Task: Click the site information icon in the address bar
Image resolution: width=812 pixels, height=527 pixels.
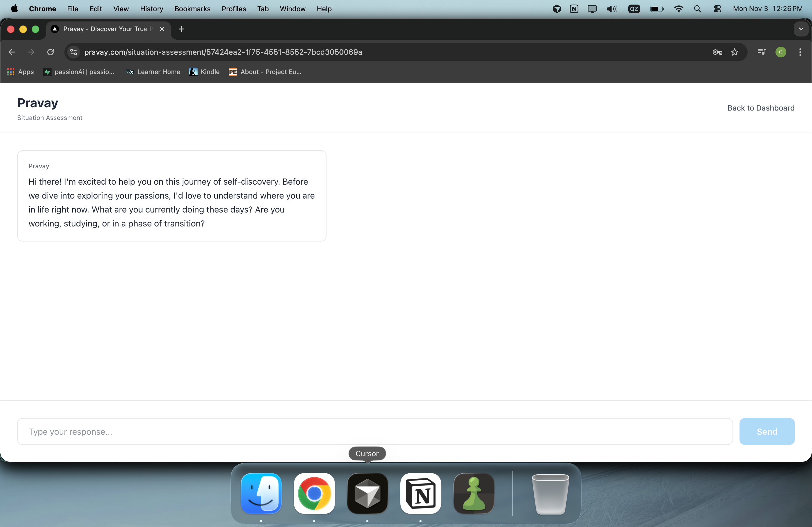Action: (73, 52)
